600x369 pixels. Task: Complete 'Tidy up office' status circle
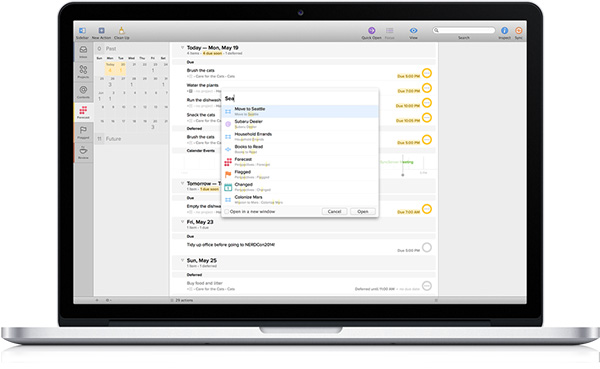pyautogui.click(x=427, y=247)
